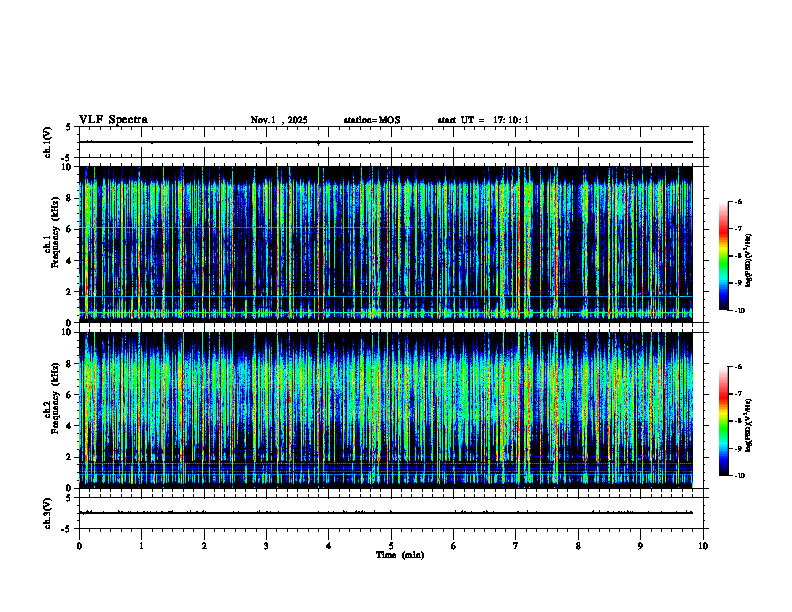Click the ch.2 "Frequency (kHz)" axis label
The height and width of the screenshot is (612, 792).
(55, 398)
